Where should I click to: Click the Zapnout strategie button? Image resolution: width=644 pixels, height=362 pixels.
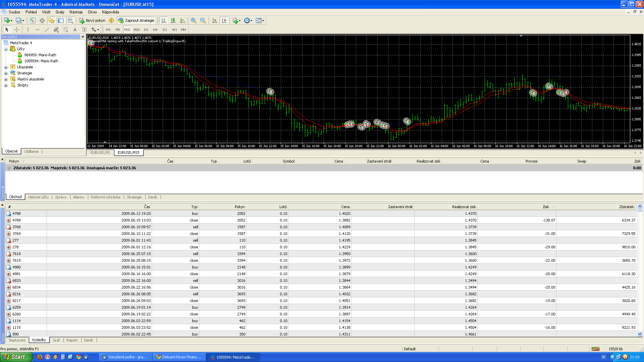[136, 20]
